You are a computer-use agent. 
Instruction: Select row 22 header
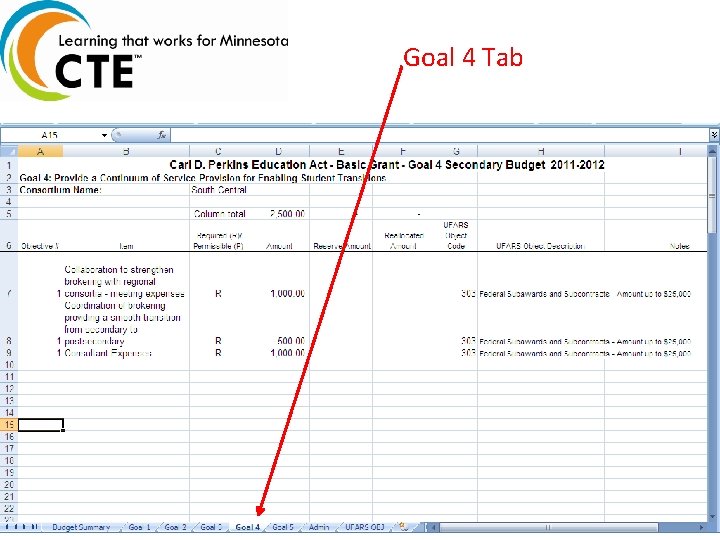click(x=9, y=508)
